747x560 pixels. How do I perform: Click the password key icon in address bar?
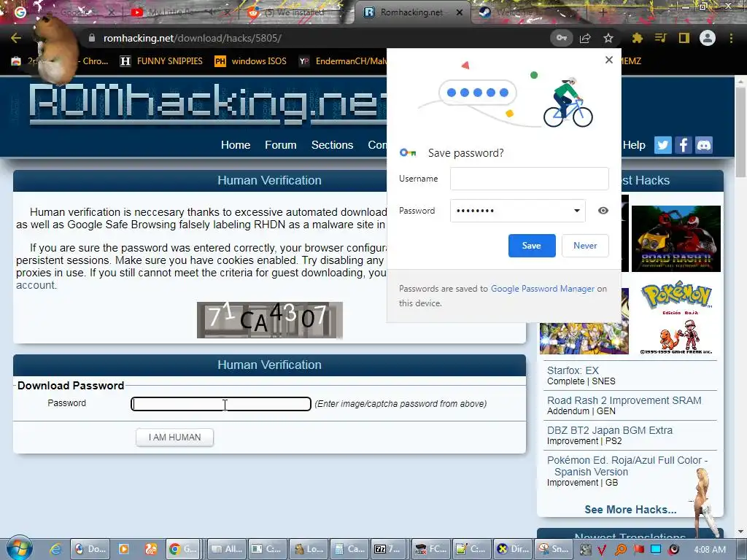pos(562,38)
